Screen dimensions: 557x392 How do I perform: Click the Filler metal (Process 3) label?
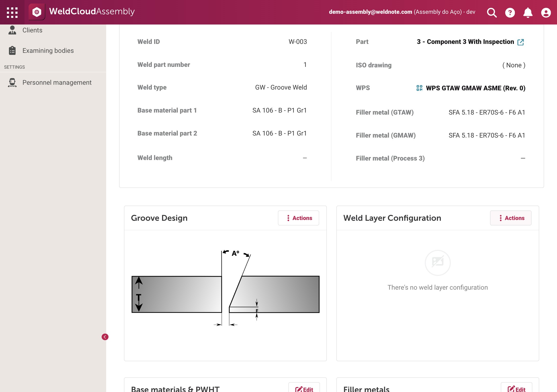click(x=390, y=158)
